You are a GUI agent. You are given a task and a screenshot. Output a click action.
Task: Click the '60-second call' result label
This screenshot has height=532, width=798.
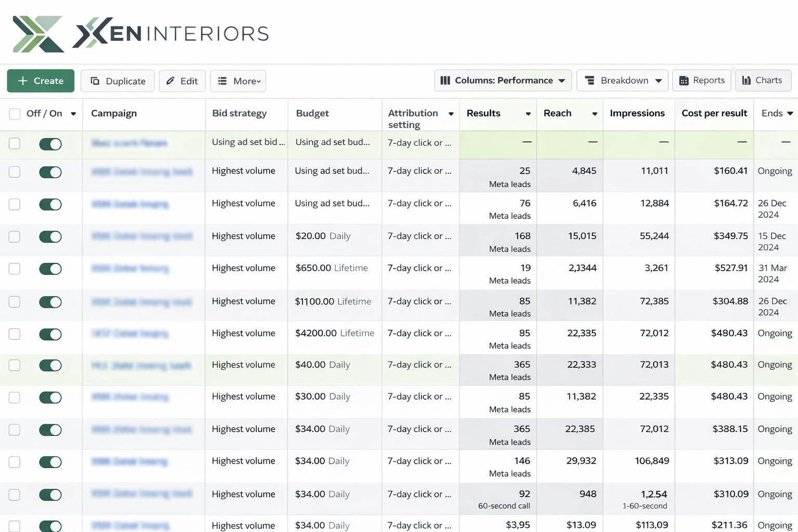[504, 506]
